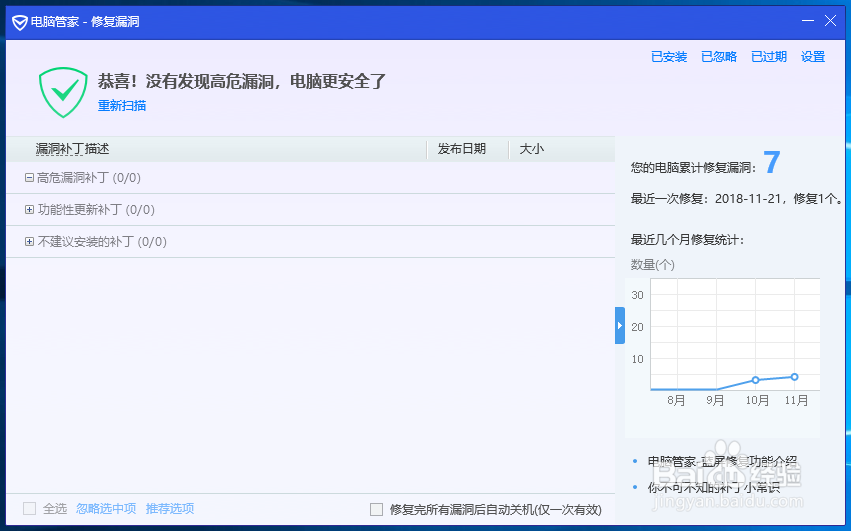Image resolution: width=851 pixels, height=531 pixels.
Task: Open 你不可不知的补丁小常识 link
Action: [x=714, y=488]
